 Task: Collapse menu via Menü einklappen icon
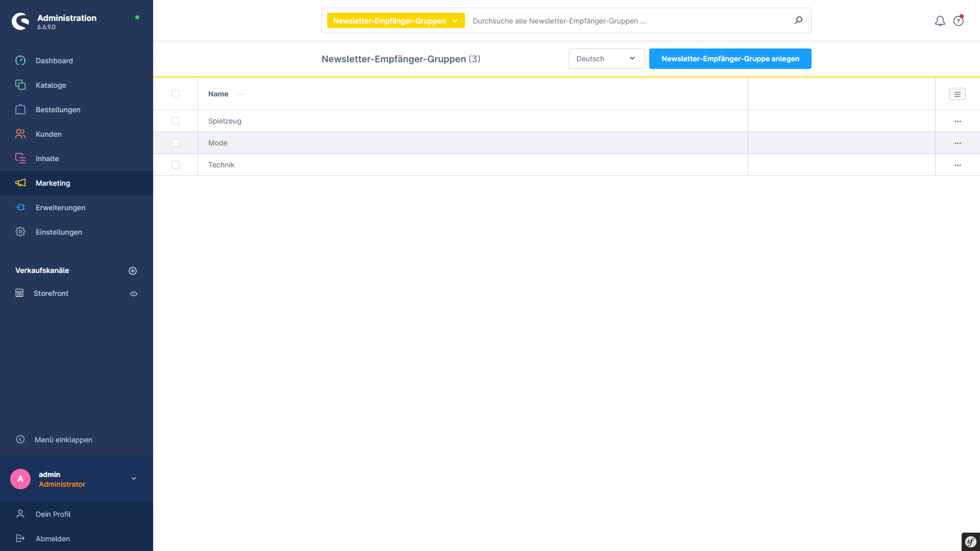[20, 439]
